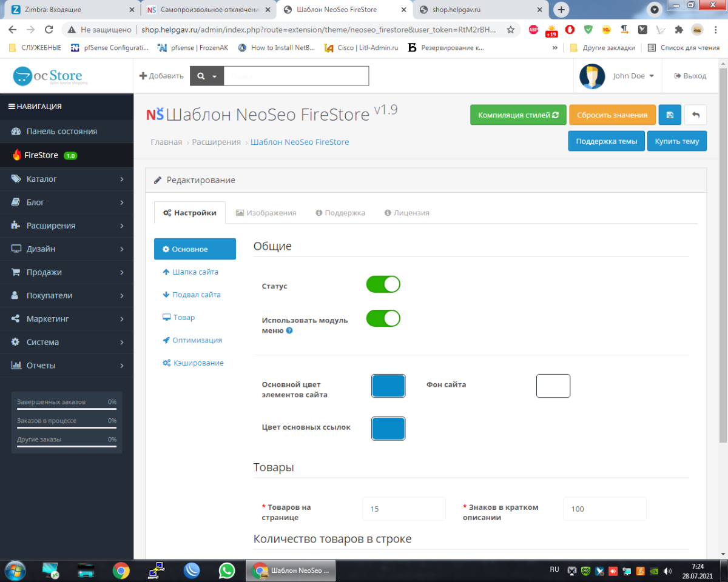Switch to the 'Поддержка' tab

pos(340,213)
